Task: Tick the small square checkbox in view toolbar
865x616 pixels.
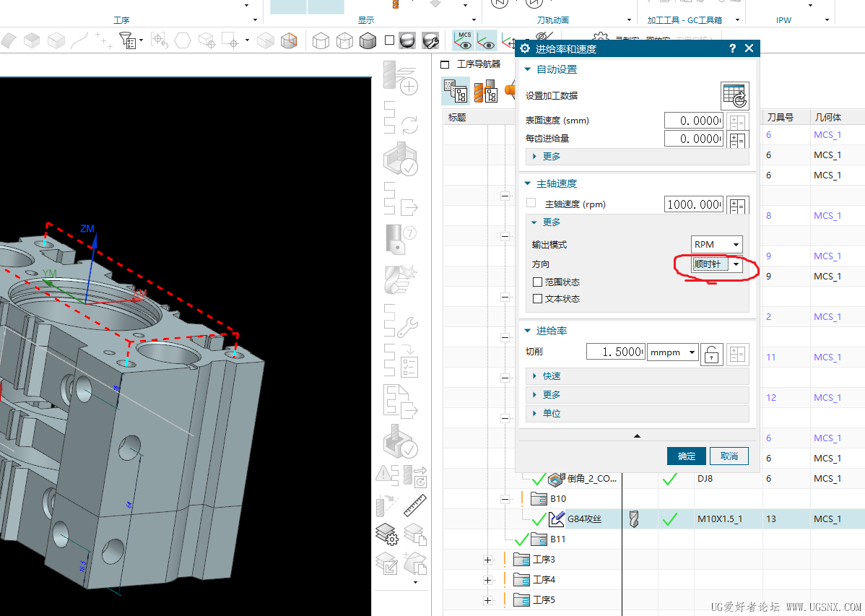Action: (389, 40)
